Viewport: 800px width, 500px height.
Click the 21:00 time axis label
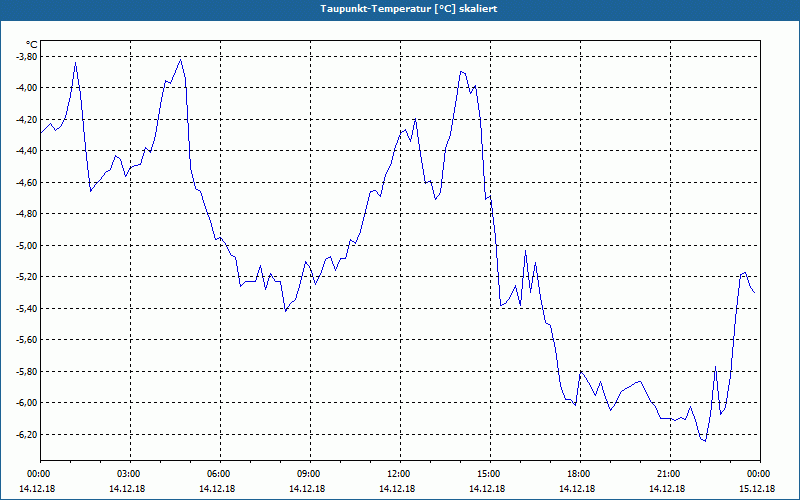point(670,474)
